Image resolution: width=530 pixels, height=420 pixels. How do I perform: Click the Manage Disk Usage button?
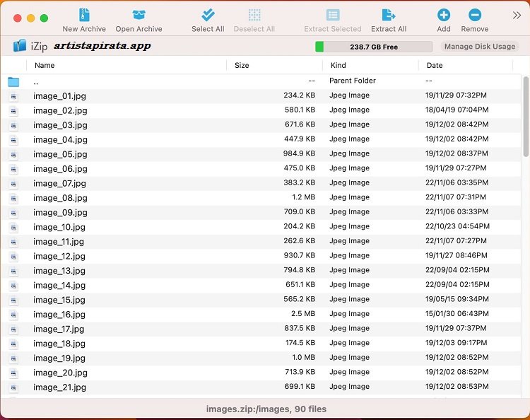point(480,47)
